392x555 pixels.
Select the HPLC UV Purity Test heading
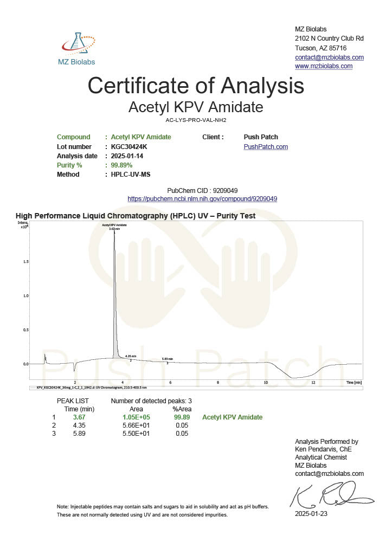[x=136, y=216]
